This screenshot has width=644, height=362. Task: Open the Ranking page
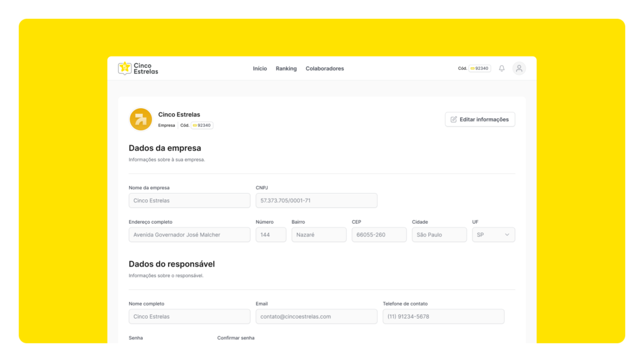click(286, 69)
